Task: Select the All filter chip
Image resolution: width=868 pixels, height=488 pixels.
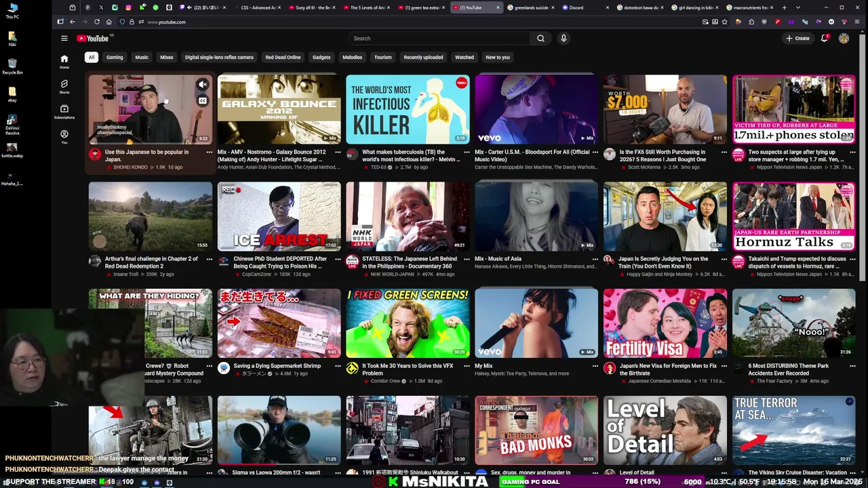Action: 91,58
